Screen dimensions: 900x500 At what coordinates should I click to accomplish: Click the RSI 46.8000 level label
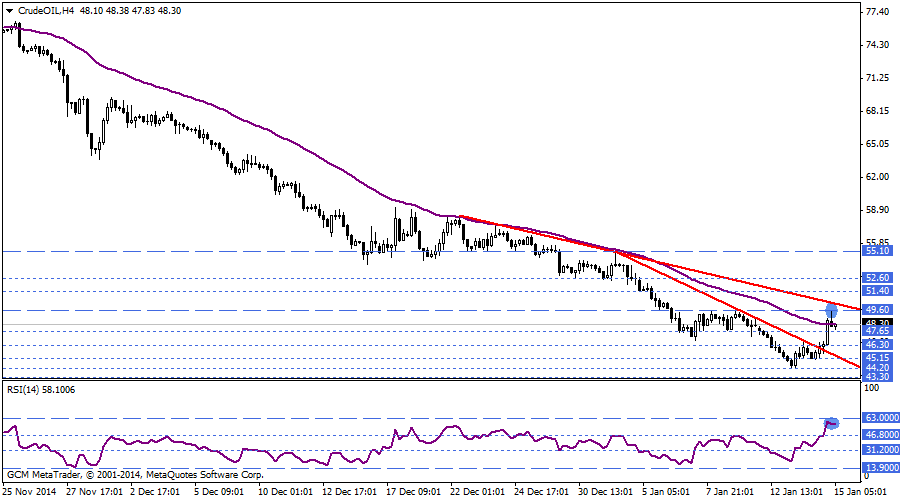880,435
